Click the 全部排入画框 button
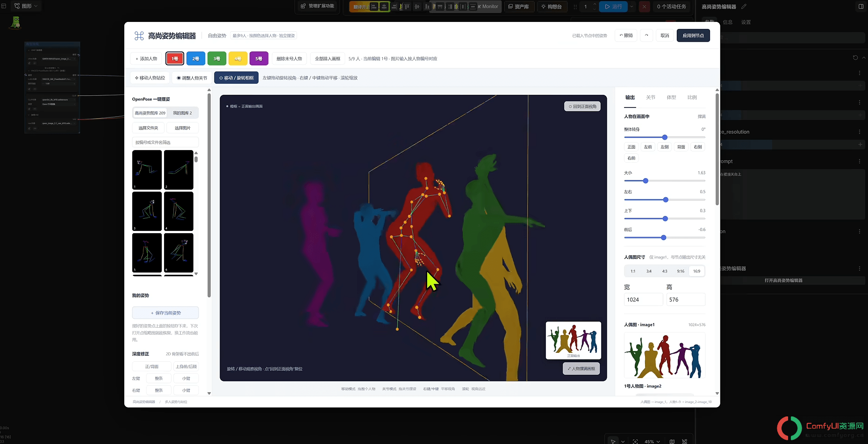This screenshot has height=444, width=868. [327, 59]
